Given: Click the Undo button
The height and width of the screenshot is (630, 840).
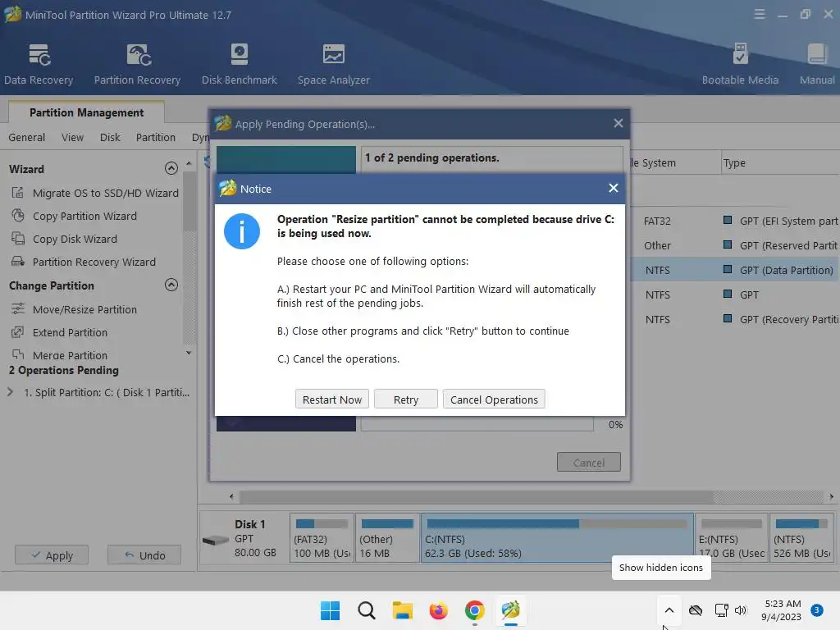Looking at the screenshot, I should point(144,555).
